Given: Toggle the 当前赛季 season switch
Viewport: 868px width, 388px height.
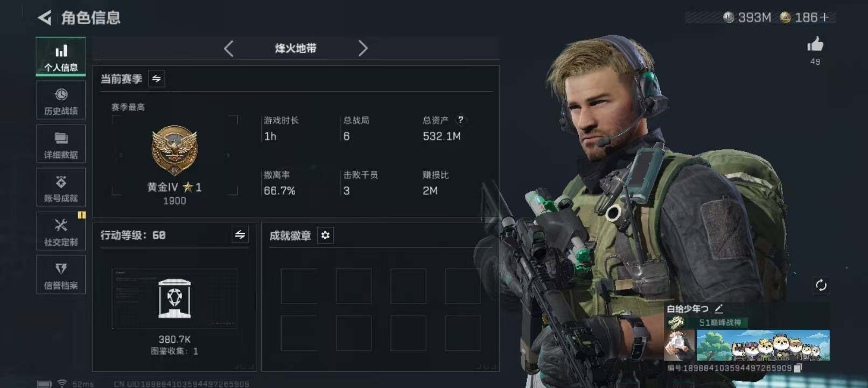Looking at the screenshot, I should pyautogui.click(x=156, y=79).
